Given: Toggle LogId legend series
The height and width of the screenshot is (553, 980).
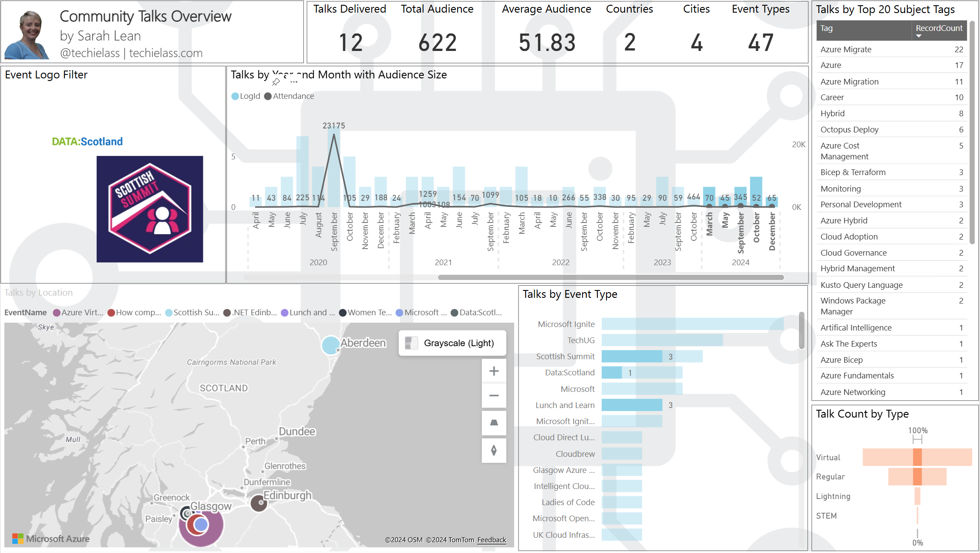Looking at the screenshot, I should pos(246,96).
